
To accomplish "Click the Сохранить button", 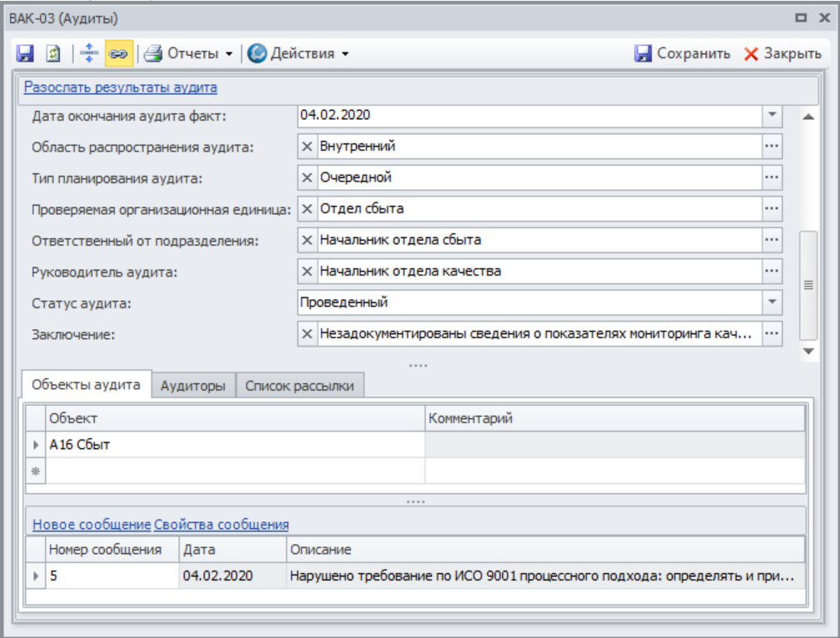I will (x=683, y=53).
